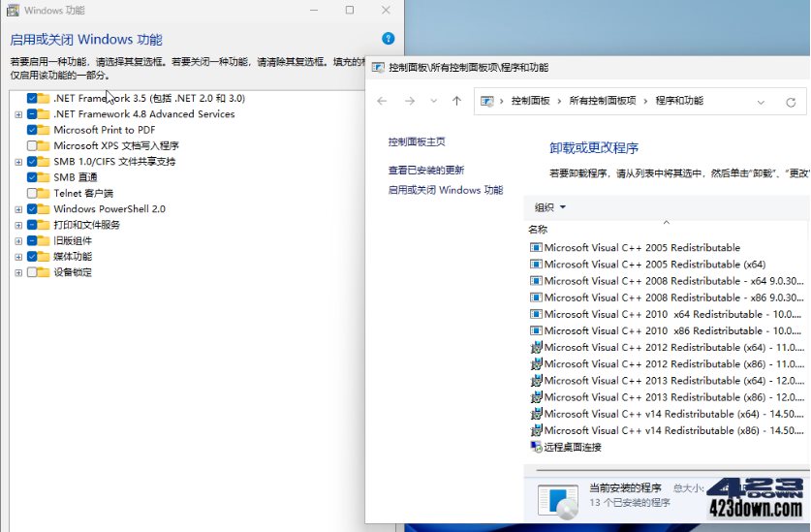Expand Windows PowerShell 2.0 node

[18, 209]
